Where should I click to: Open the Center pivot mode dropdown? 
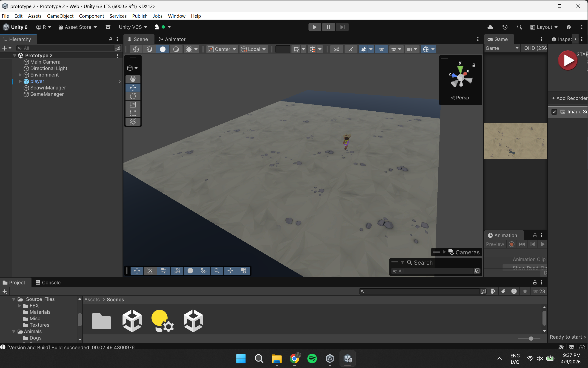coord(222,49)
